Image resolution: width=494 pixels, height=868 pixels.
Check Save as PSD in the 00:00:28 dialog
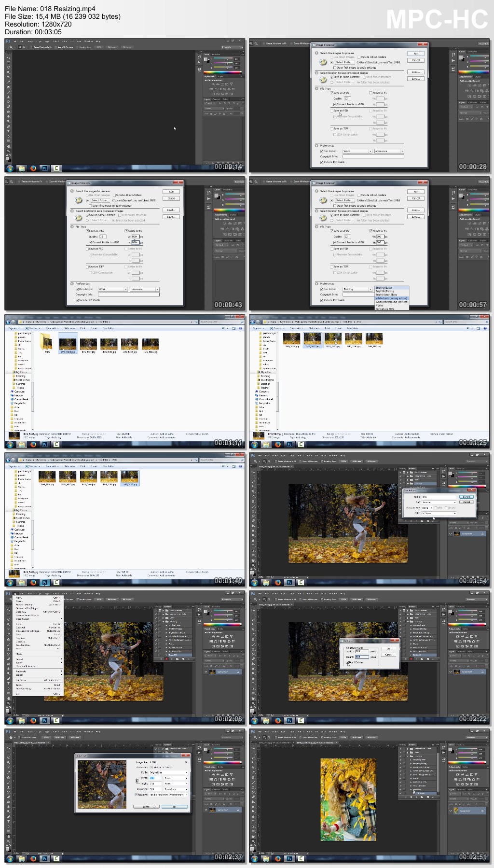tap(331, 111)
